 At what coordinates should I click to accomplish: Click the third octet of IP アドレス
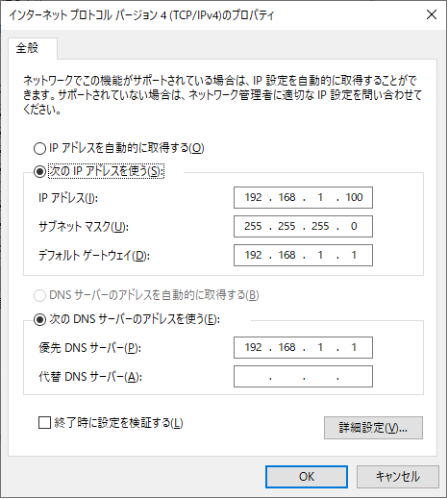(320, 197)
